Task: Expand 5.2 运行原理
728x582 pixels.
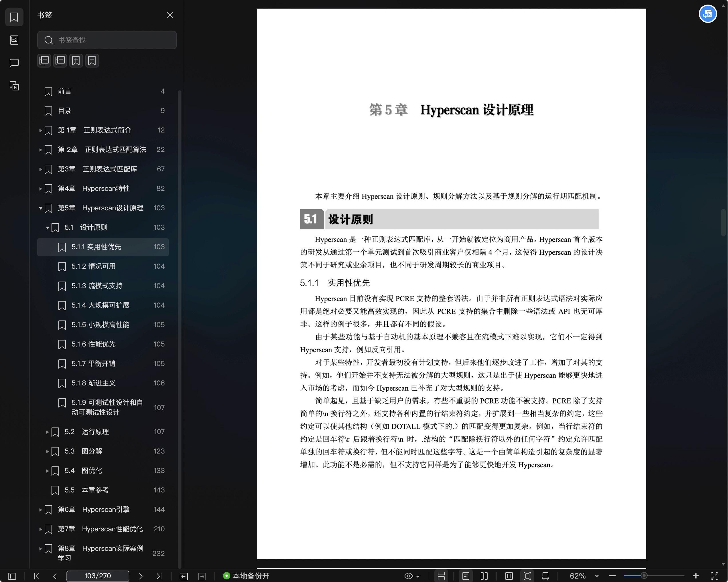Action: 47,432
